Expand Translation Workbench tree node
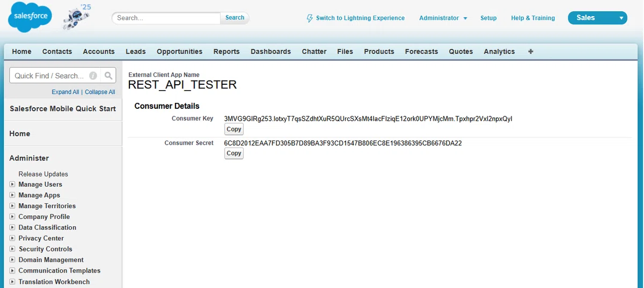This screenshot has width=644, height=288. coord(12,282)
